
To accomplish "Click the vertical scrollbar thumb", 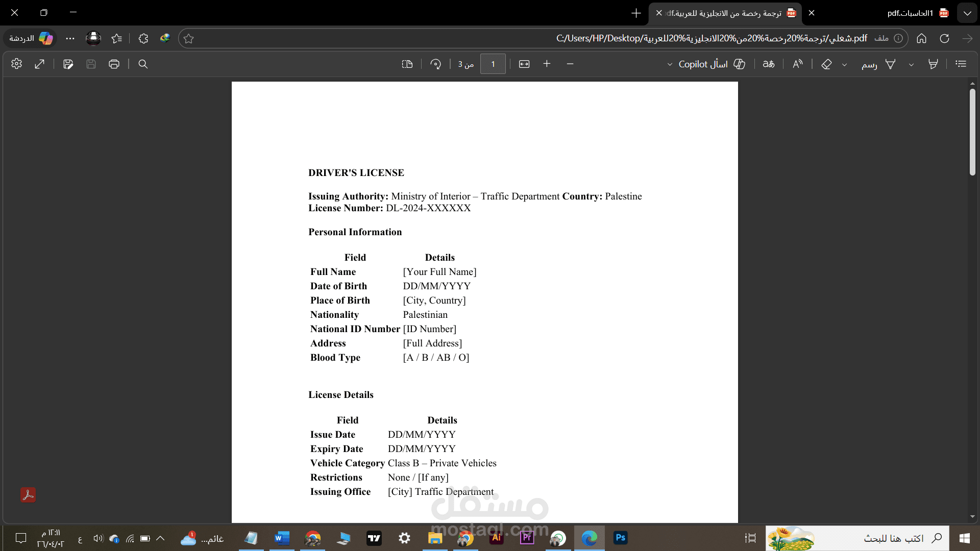I will point(972,133).
